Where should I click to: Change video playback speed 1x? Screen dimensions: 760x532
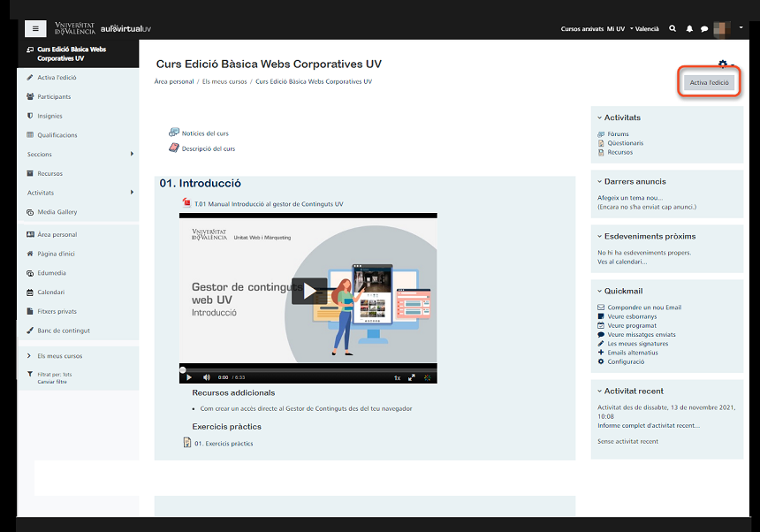coord(397,377)
